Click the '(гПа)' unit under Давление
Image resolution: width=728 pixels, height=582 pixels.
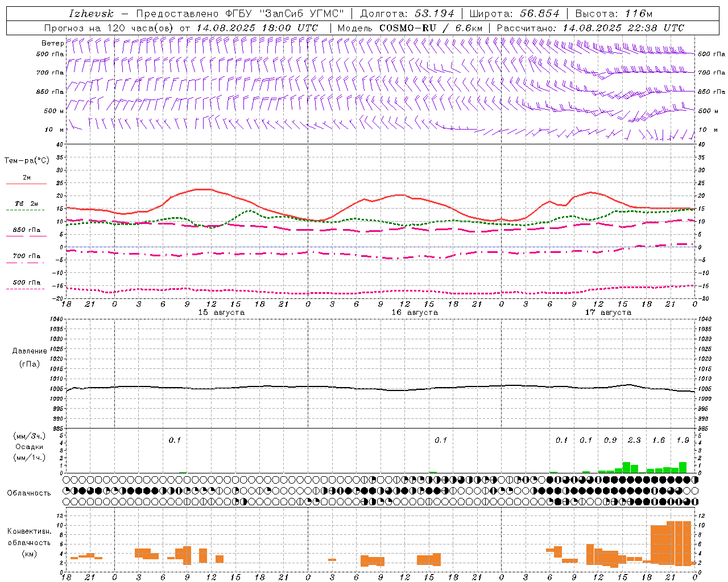pos(30,364)
